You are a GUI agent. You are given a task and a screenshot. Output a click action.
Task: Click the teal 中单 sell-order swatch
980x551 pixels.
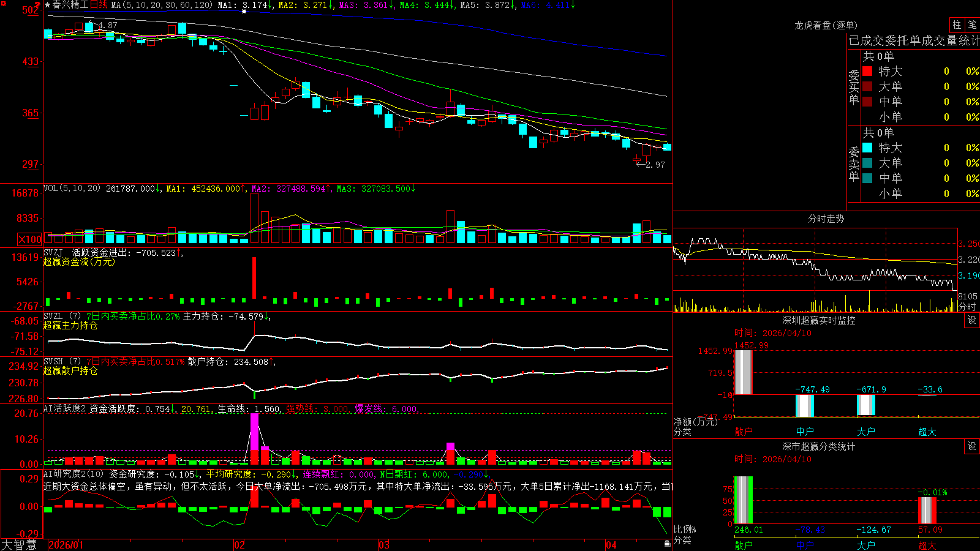pos(867,178)
